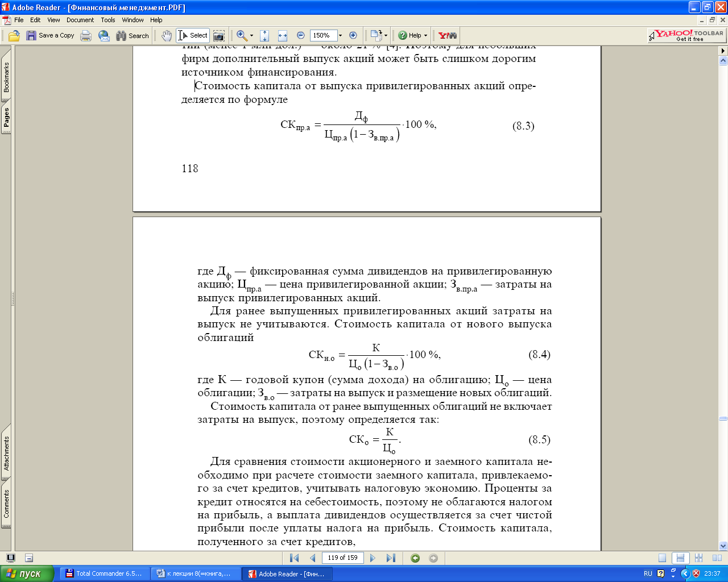Open the Window menu

tap(133, 20)
